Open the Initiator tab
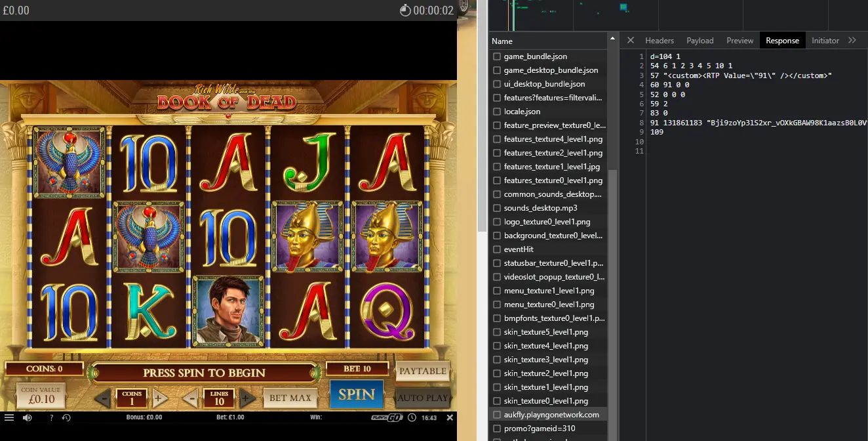The width and height of the screenshot is (868, 441). 825,40
